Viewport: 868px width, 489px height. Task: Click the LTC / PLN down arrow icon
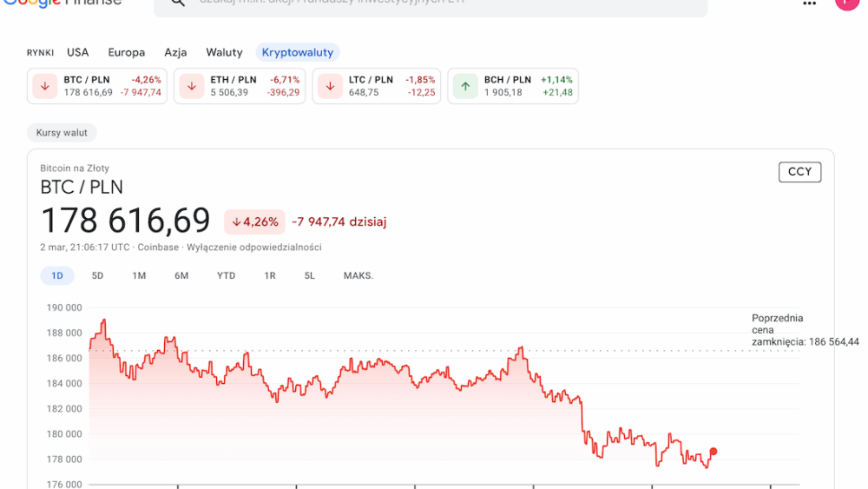point(330,86)
